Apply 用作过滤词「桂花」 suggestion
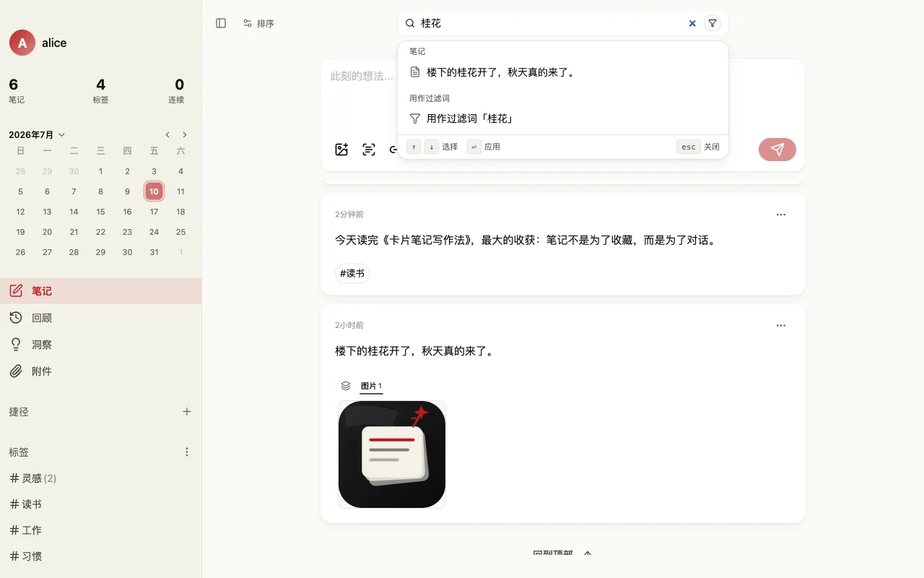 pyautogui.click(x=563, y=118)
